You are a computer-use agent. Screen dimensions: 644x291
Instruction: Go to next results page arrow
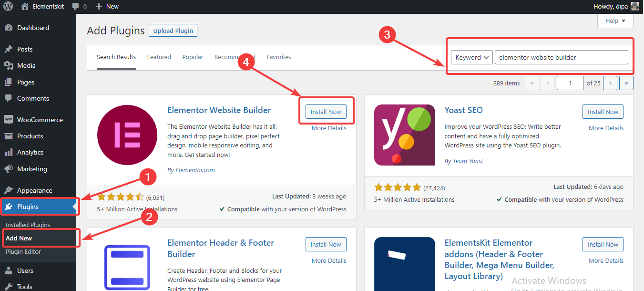[610, 83]
